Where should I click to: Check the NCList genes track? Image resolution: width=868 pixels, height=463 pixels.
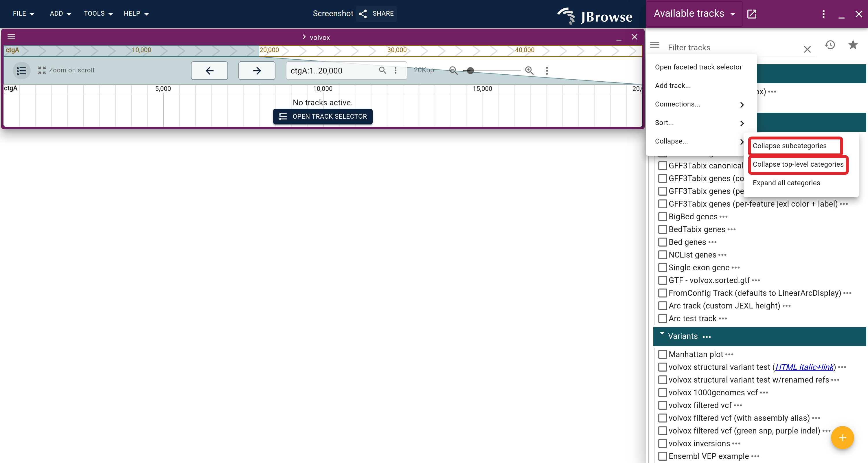tap(663, 255)
